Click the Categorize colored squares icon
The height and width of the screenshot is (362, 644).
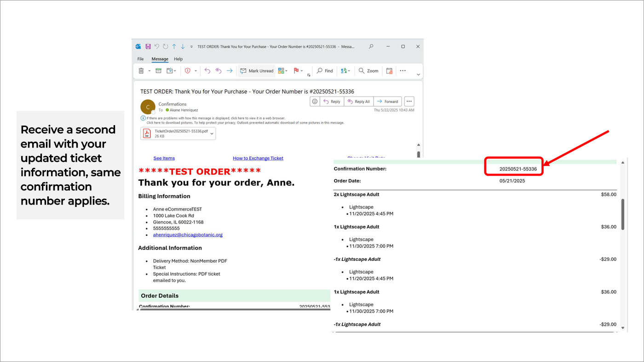(x=281, y=71)
